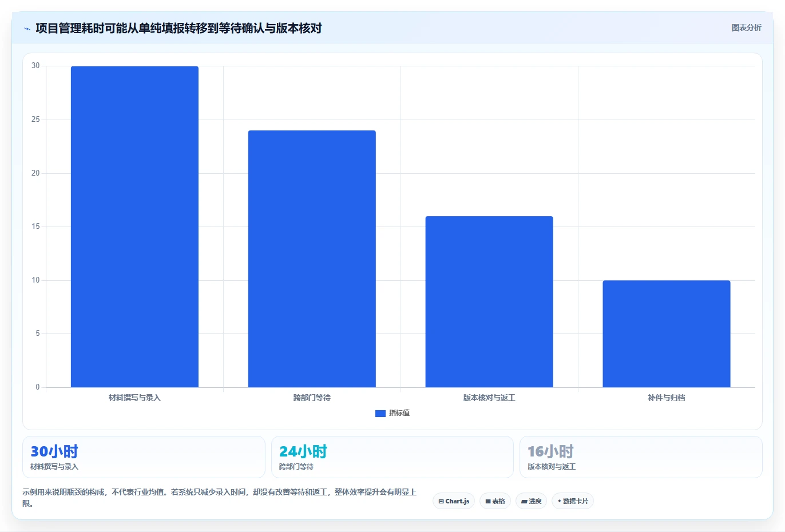The height and width of the screenshot is (532, 785).
Task: Open the 30小时 stat card
Action: point(144,457)
